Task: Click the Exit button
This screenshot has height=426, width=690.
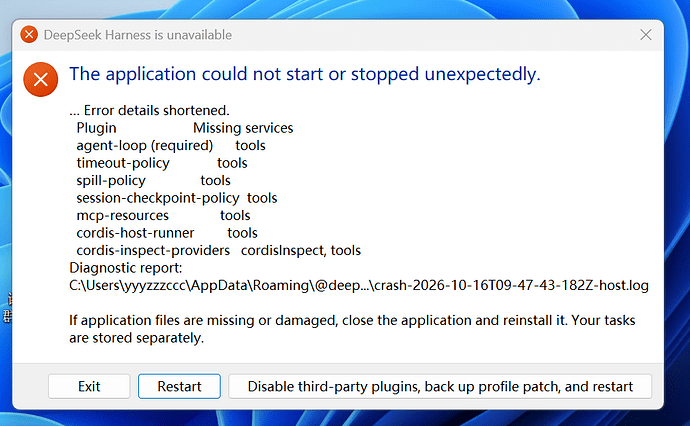Action: pos(89,386)
